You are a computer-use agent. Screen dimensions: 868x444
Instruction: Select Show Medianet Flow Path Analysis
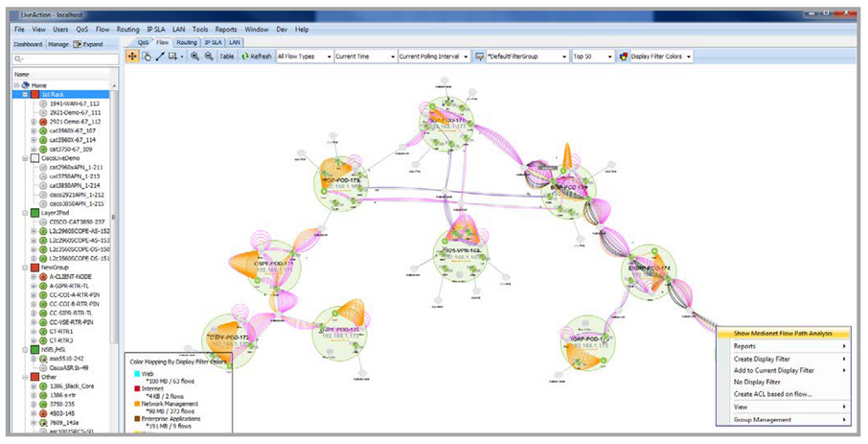click(x=783, y=334)
